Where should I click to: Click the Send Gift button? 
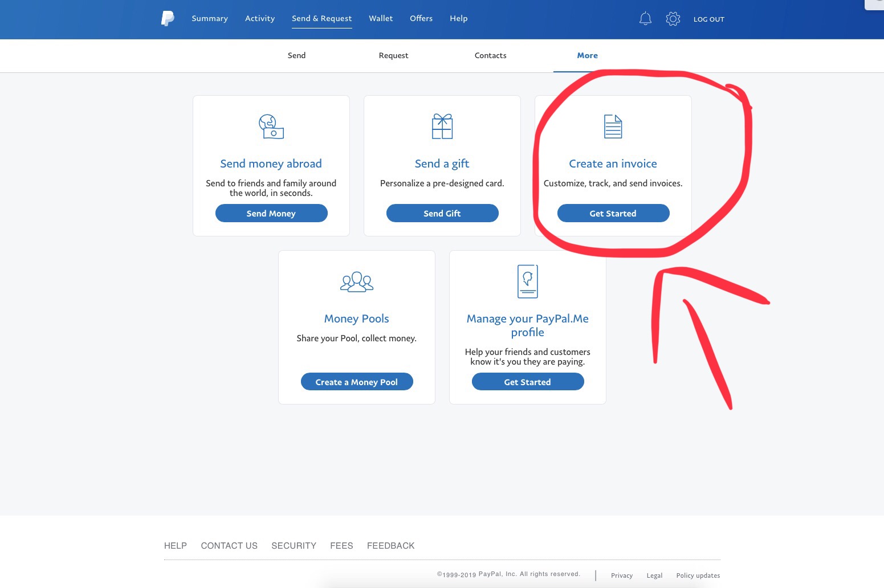coord(442,213)
